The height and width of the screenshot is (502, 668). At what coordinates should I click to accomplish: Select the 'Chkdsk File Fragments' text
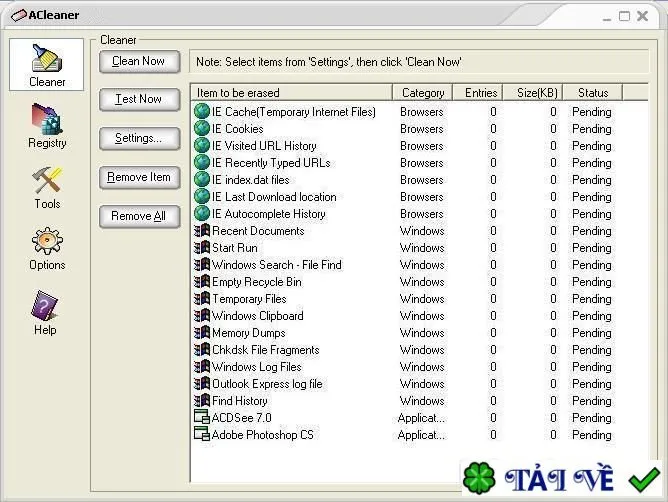[266, 350]
